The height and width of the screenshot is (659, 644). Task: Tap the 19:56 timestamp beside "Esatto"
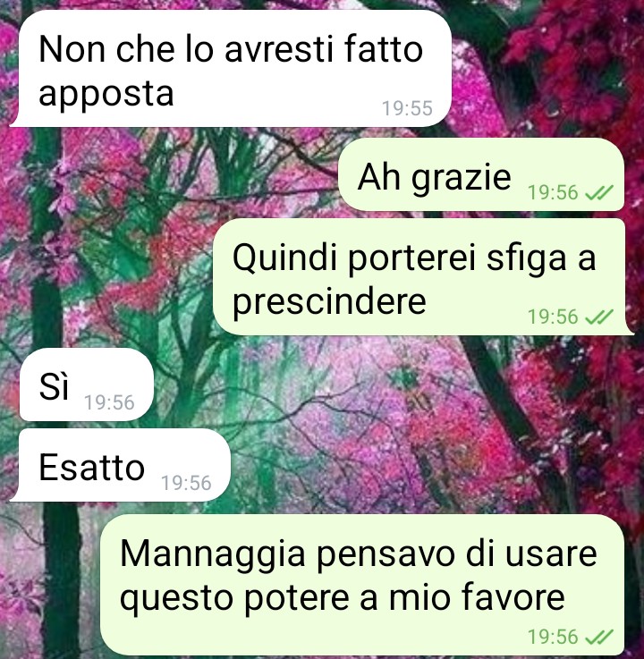[x=186, y=483]
